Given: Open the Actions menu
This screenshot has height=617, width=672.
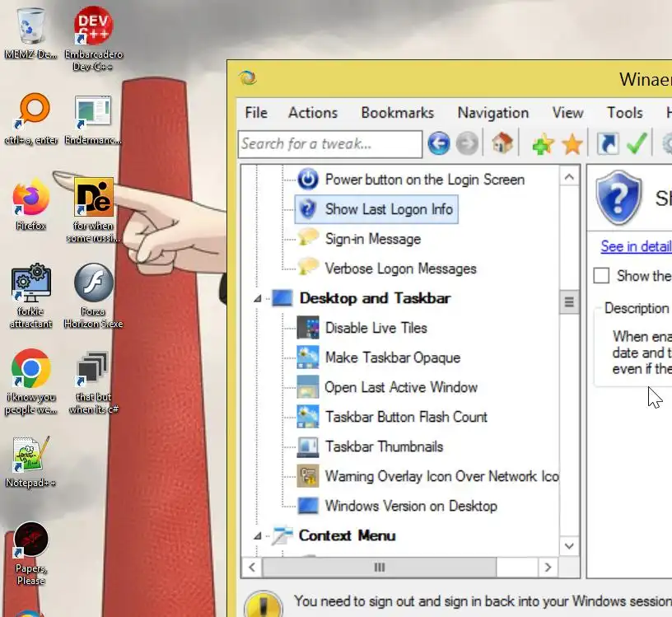Looking at the screenshot, I should 313,113.
